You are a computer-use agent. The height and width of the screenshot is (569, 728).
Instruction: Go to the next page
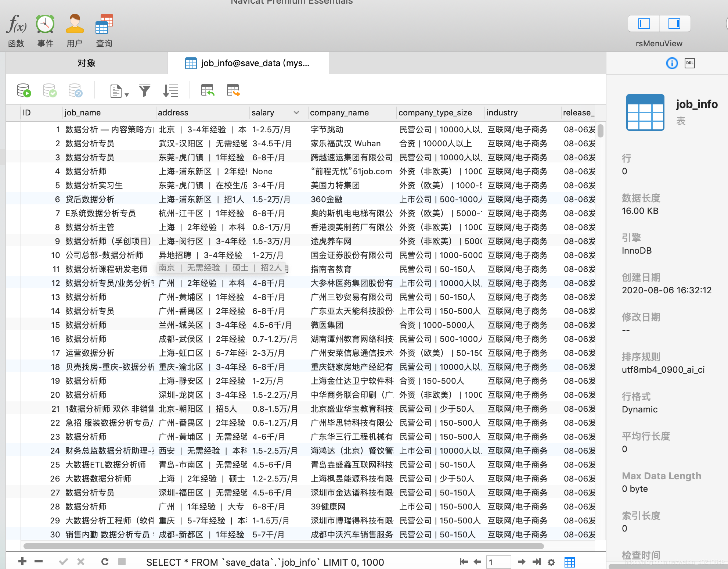[522, 562]
